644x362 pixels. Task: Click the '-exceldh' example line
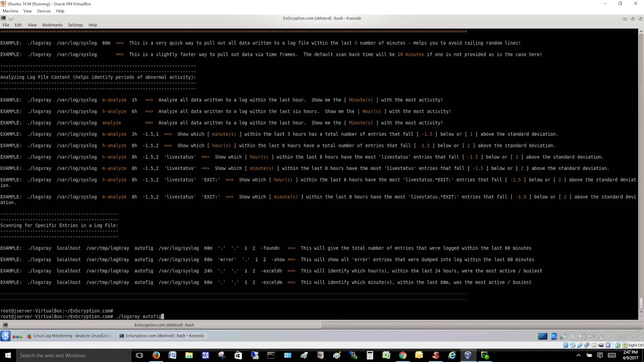point(271,271)
